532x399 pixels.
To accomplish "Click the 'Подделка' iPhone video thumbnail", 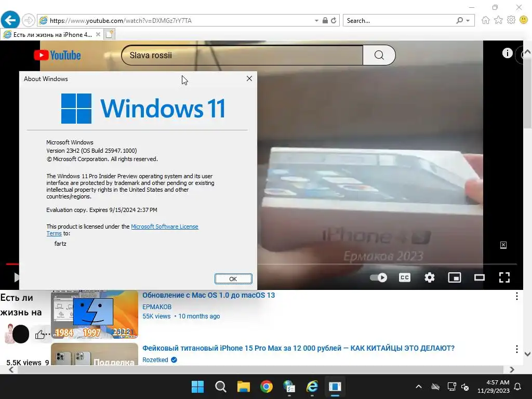I will (x=95, y=354).
